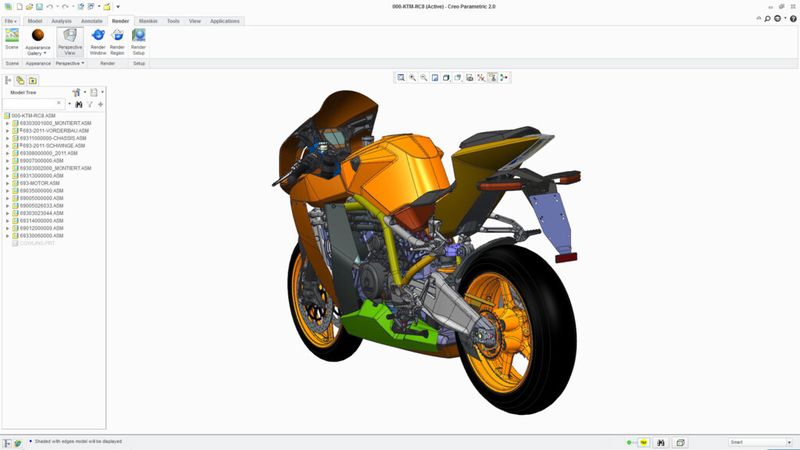The height and width of the screenshot is (450, 800).
Task: Select 69330060000.ASM in tree
Action: [41, 236]
